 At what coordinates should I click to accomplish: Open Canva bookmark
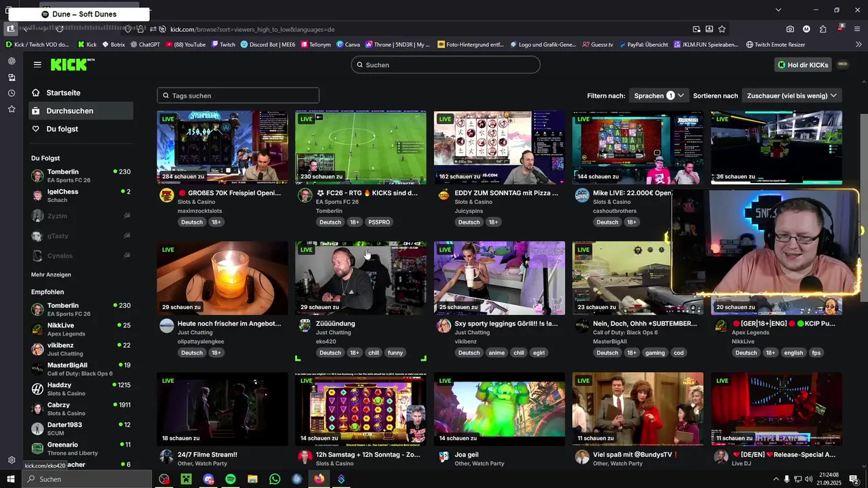(x=348, y=45)
